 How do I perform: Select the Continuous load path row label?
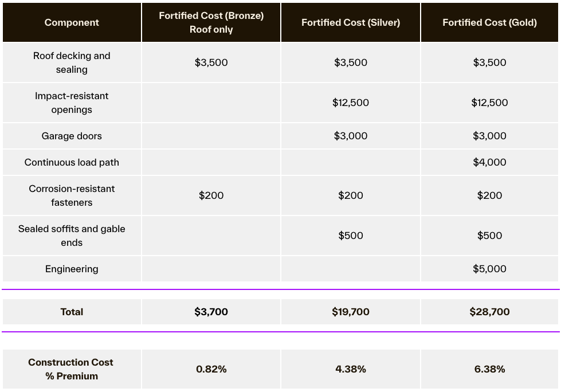coord(72,162)
